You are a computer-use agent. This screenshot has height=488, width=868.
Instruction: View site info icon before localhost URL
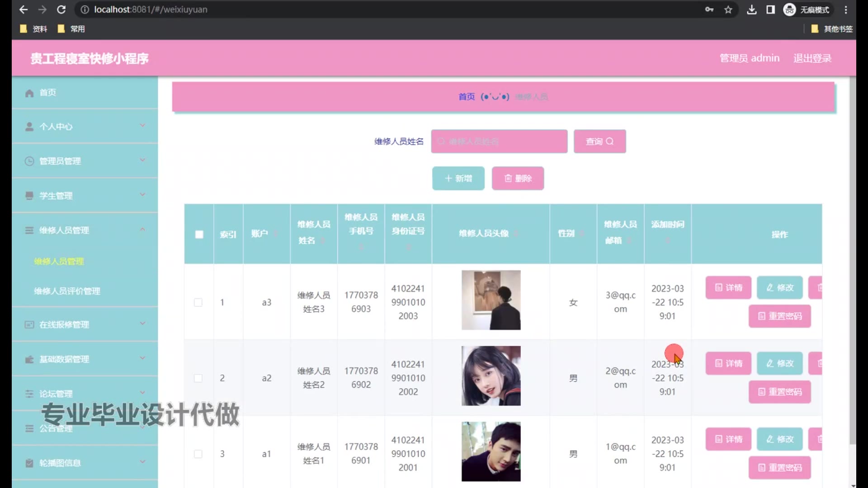click(85, 9)
